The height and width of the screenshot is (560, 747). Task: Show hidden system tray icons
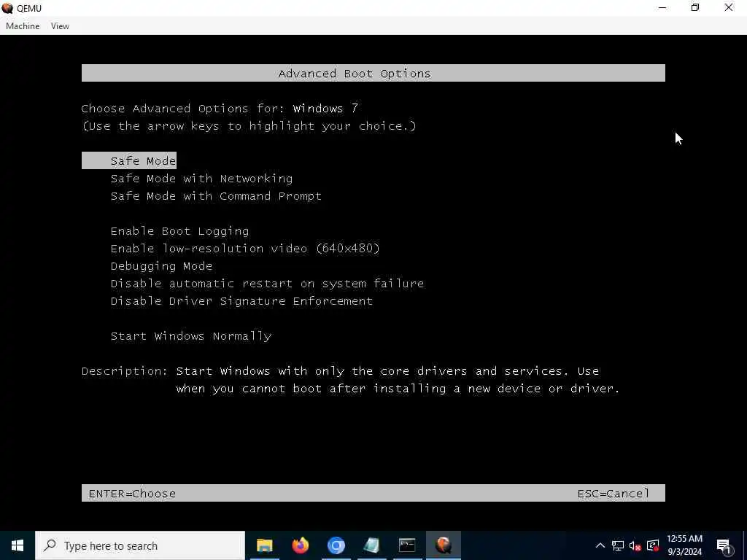tap(600, 545)
